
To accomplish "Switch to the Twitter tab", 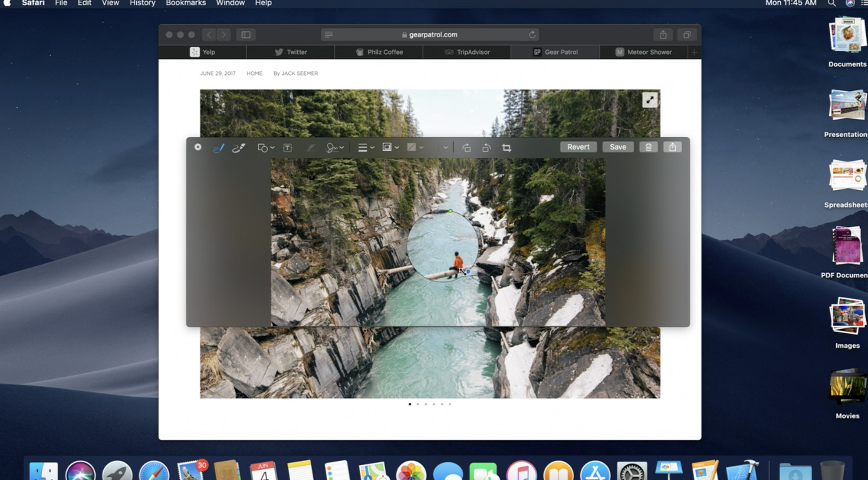I will pos(291,52).
